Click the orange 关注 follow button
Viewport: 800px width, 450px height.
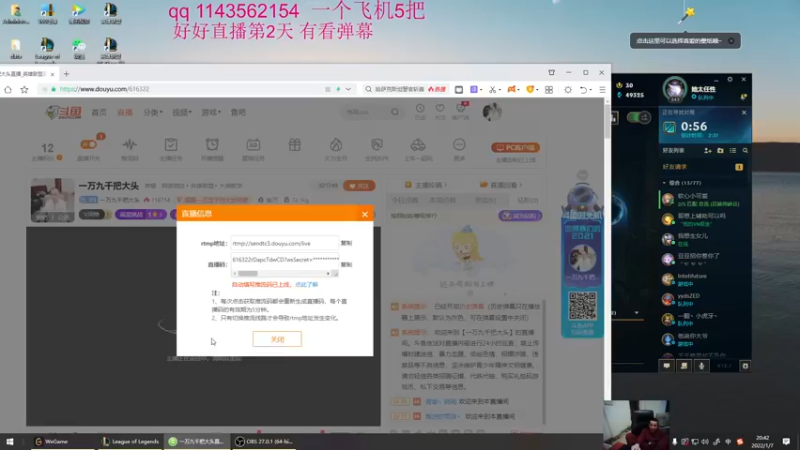[x=359, y=186]
